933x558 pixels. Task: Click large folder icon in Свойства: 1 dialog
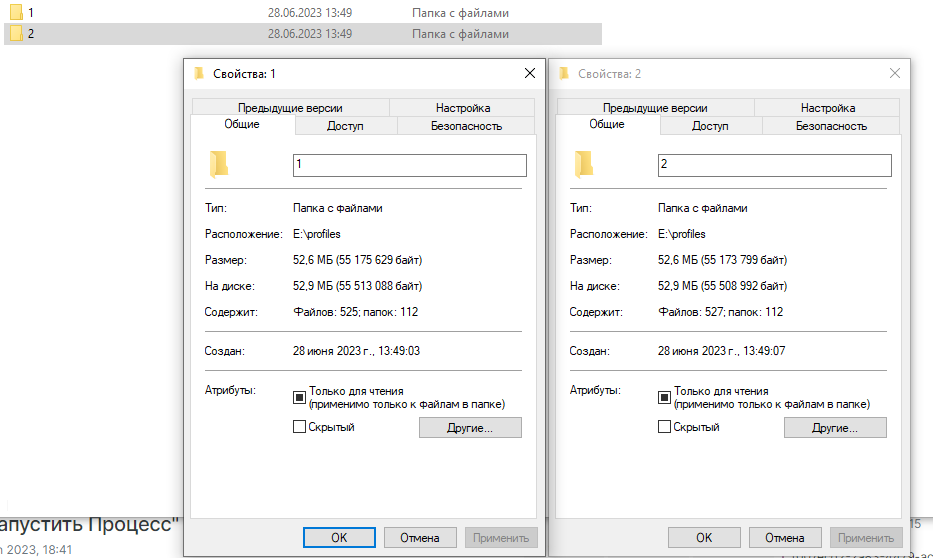pyautogui.click(x=219, y=164)
